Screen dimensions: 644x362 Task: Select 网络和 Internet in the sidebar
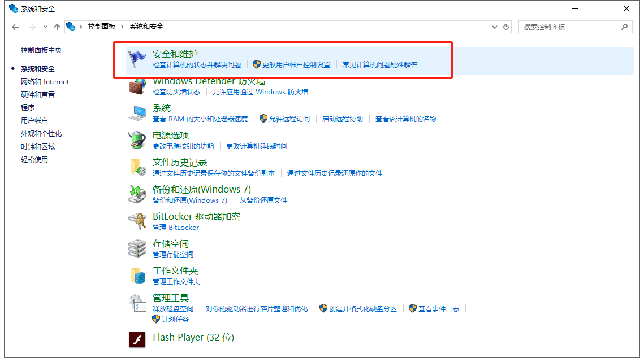click(x=45, y=81)
